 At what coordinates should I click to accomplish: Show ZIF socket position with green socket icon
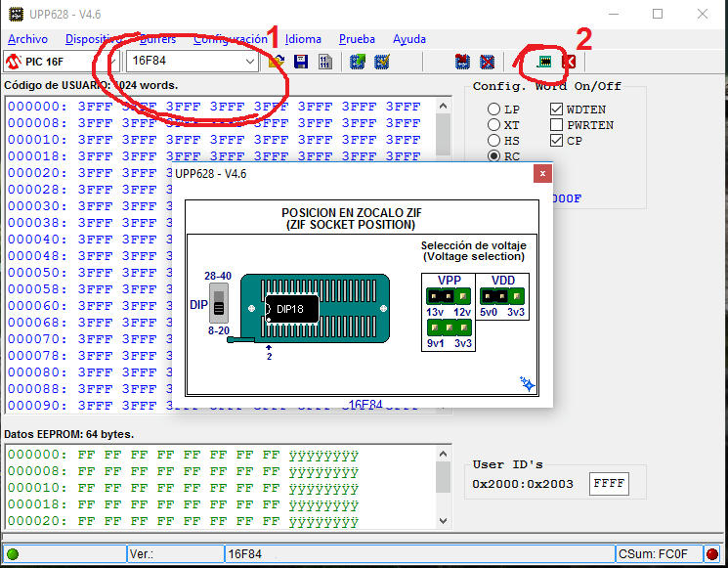pyautogui.click(x=543, y=62)
